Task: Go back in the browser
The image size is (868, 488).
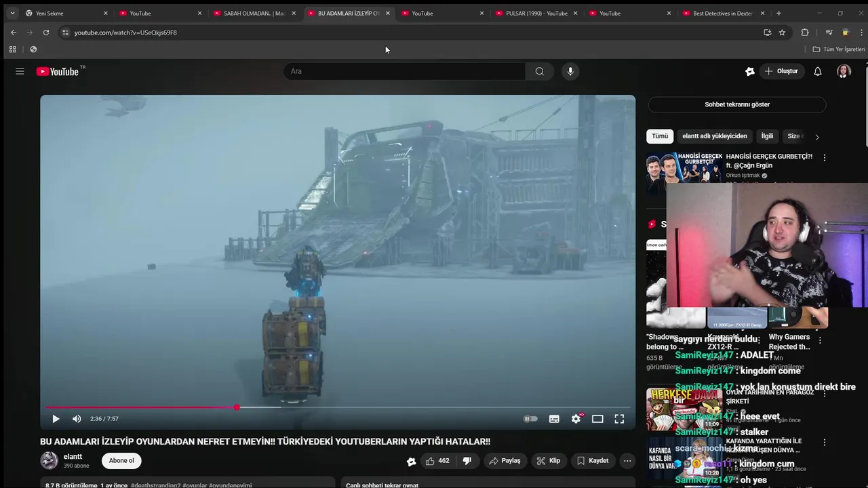Action: pos(13,33)
